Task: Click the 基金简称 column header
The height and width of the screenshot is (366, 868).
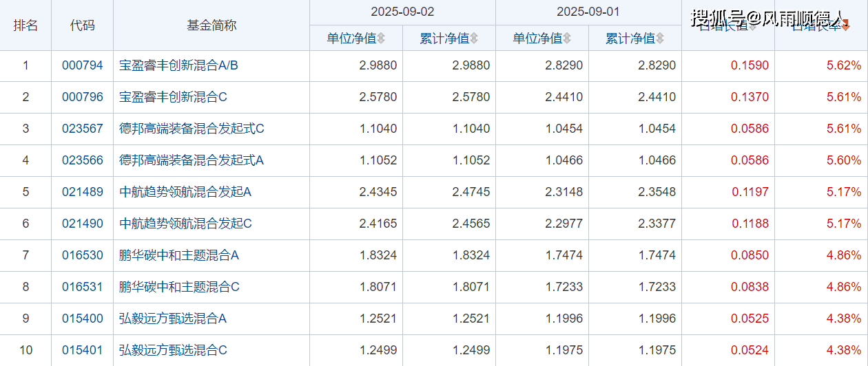Action: point(211,25)
